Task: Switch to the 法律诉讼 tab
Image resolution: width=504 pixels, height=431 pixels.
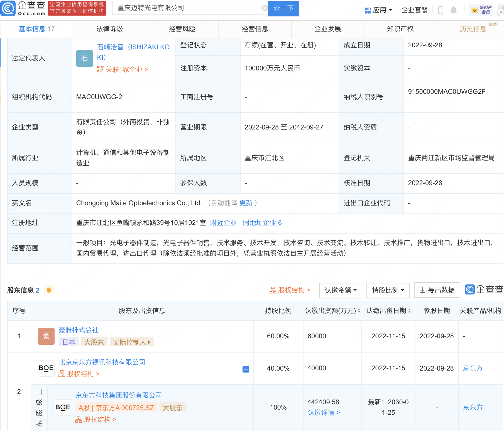Action: (109, 28)
